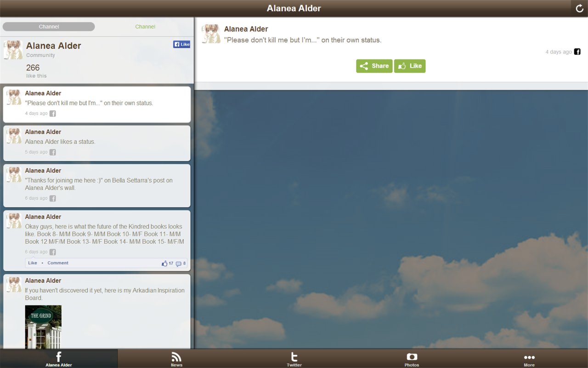588x368 pixels.
Task: Open THE GRIND inspiration board thumbnail
Action: tap(43, 327)
